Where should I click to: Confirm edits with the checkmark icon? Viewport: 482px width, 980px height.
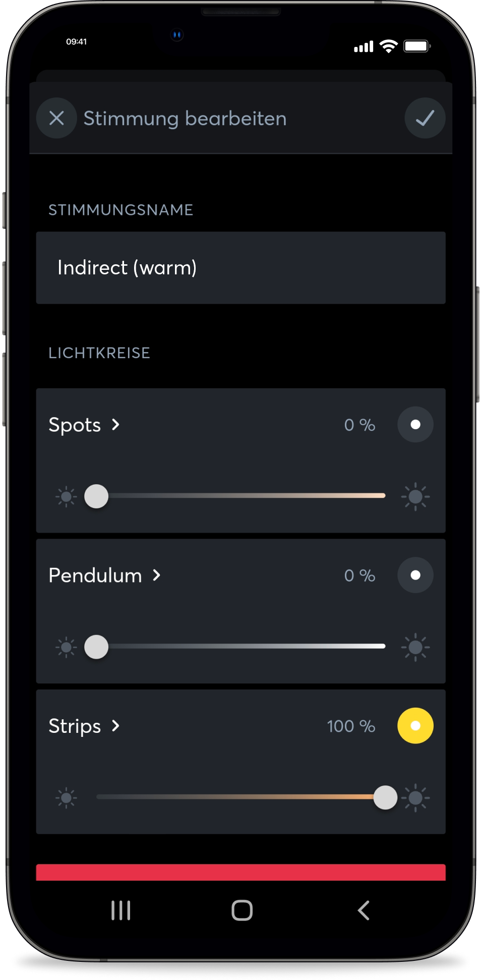tap(425, 119)
